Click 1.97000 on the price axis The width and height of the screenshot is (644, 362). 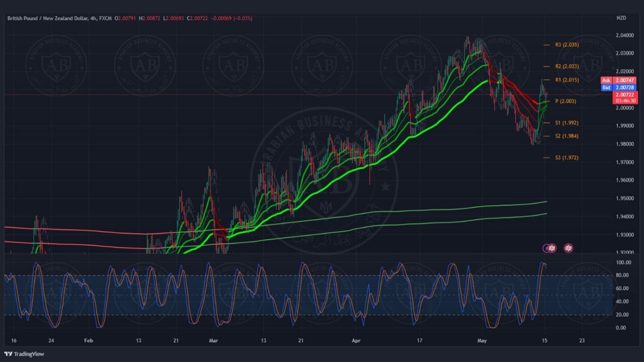tap(625, 162)
